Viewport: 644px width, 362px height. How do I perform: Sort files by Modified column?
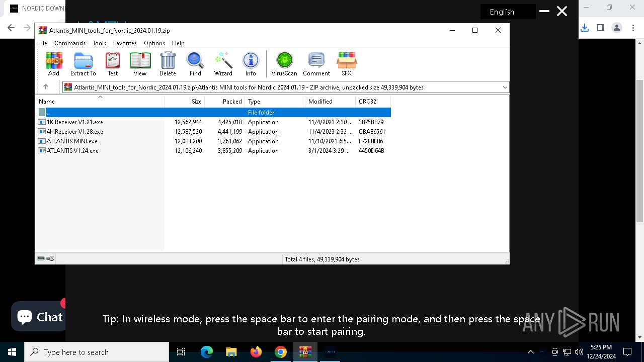[x=330, y=102]
